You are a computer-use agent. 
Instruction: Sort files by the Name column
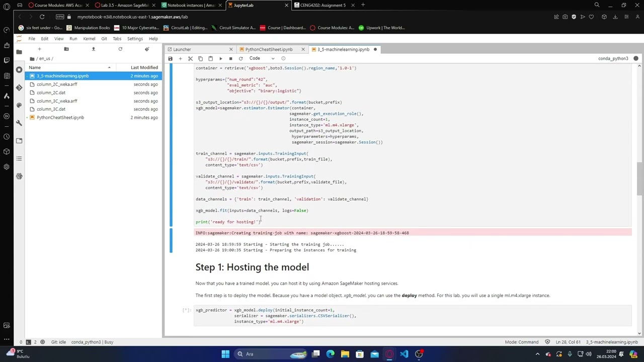[70, 67]
